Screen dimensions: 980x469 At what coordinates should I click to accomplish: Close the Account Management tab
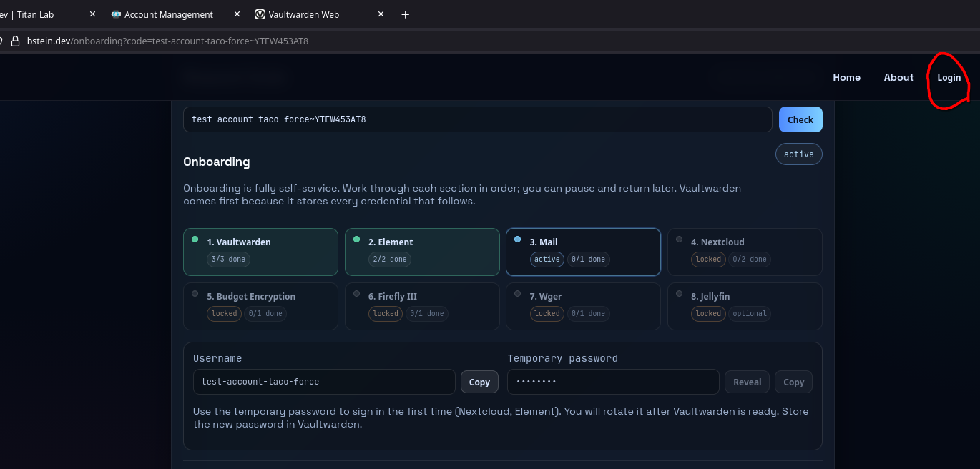237,14
